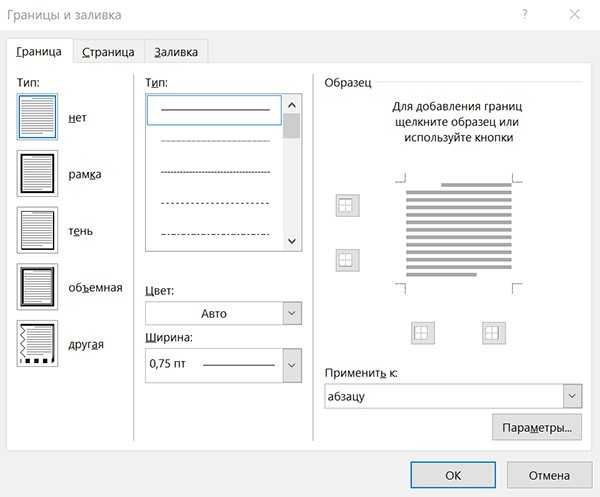Toggle the left border button below preview
The width and height of the screenshot is (600, 497).
click(x=423, y=332)
